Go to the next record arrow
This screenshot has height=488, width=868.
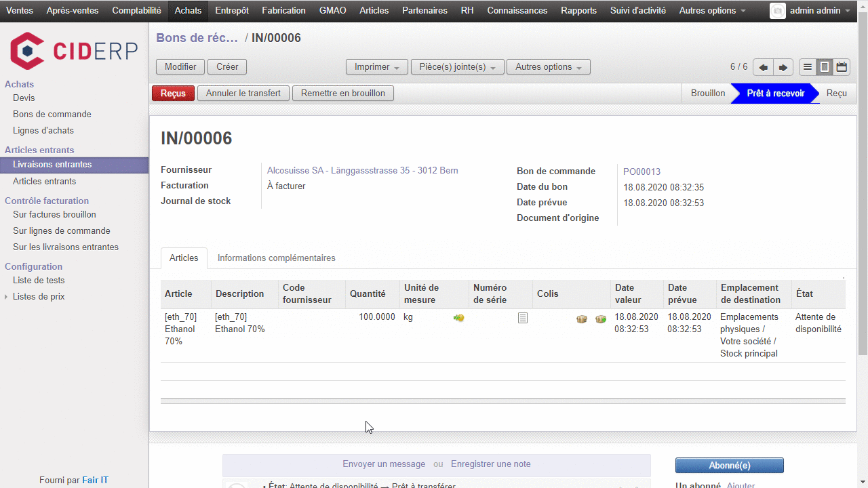pyautogui.click(x=783, y=67)
